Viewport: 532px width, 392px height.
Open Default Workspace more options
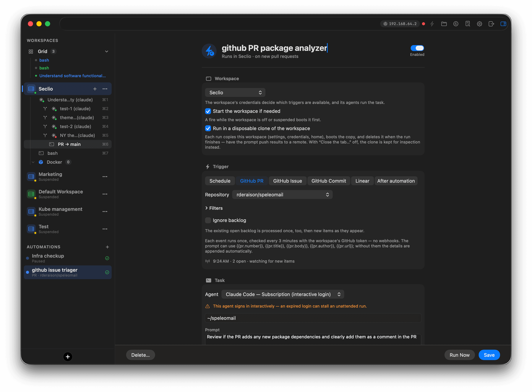(105, 194)
